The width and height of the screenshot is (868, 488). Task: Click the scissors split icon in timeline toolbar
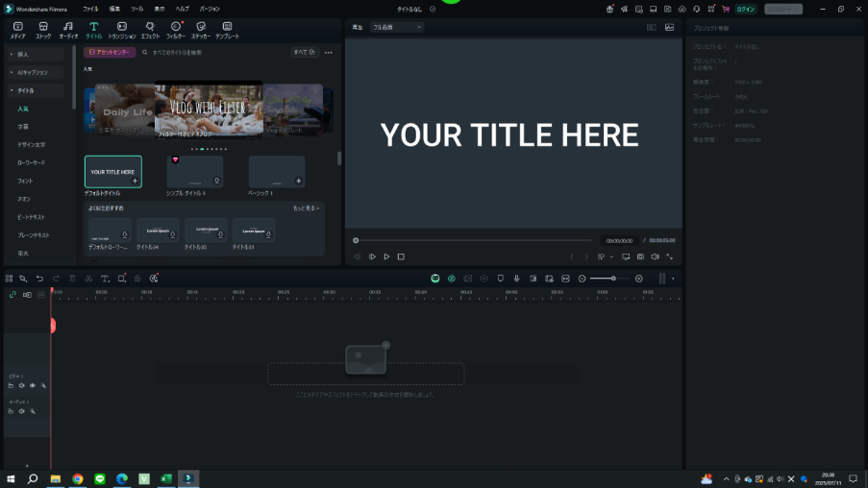(88, 279)
